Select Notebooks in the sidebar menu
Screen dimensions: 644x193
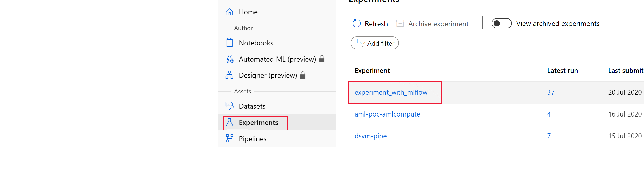pyautogui.click(x=256, y=43)
